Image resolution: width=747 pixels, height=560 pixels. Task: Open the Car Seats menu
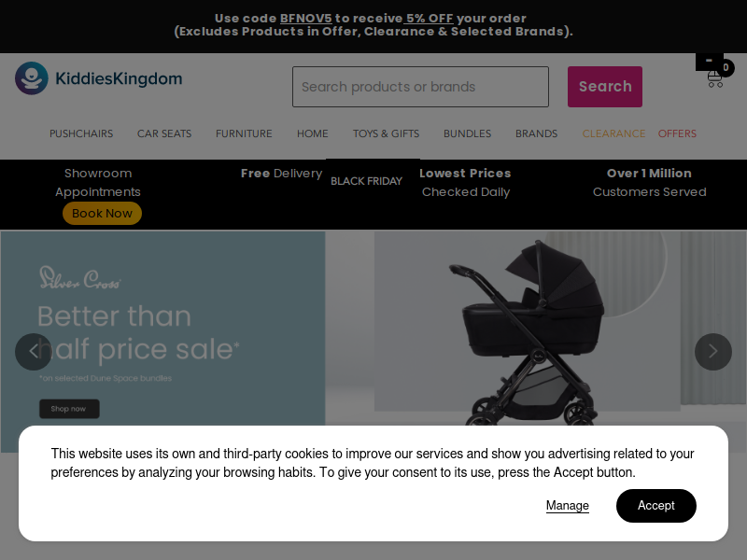pos(164,133)
